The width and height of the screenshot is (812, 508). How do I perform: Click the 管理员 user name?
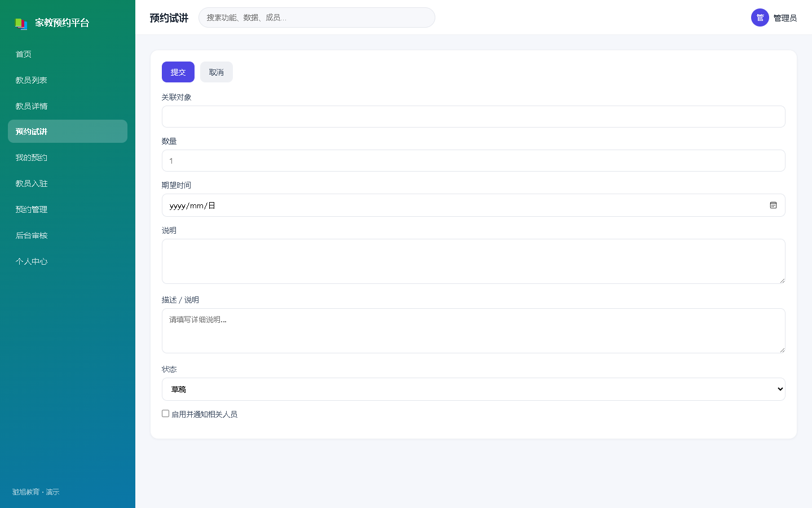pos(785,18)
